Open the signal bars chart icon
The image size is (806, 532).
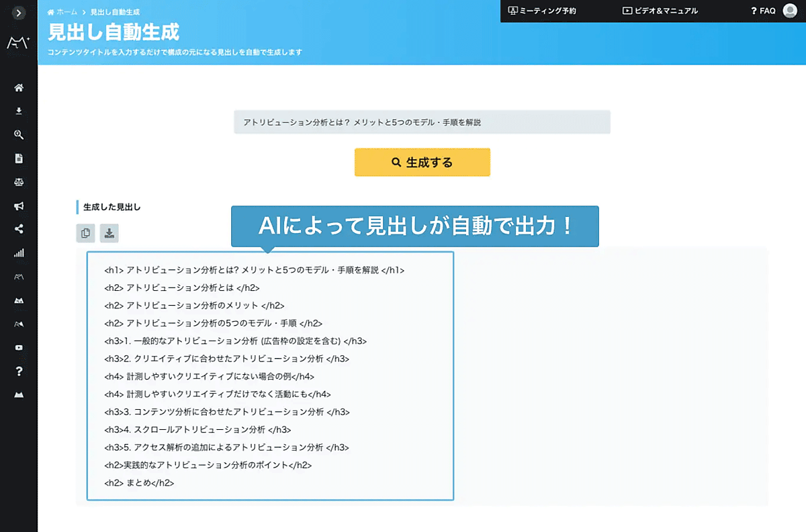click(x=19, y=253)
